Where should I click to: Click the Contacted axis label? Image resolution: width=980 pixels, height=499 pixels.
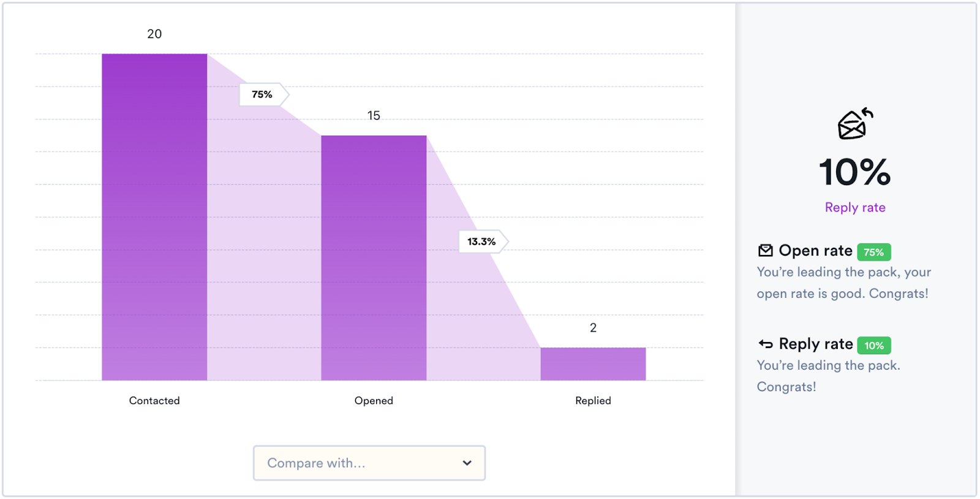(x=154, y=400)
